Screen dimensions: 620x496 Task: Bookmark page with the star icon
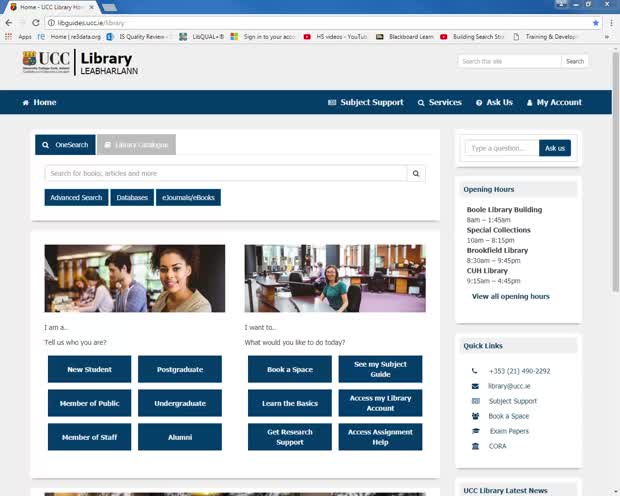pyautogui.click(x=596, y=22)
